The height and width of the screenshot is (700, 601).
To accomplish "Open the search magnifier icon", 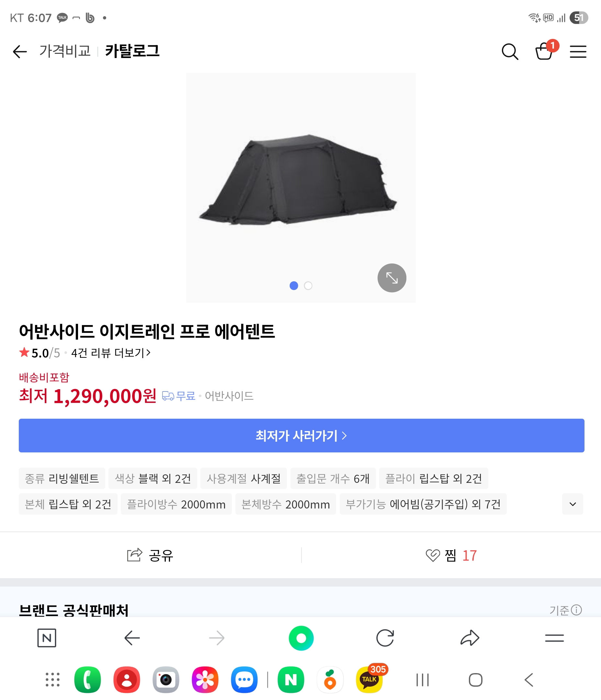I will point(509,52).
